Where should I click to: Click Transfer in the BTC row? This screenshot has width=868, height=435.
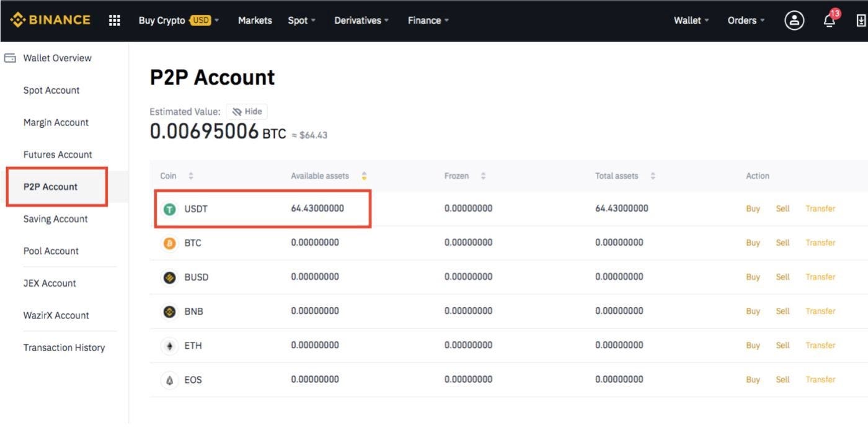820,243
